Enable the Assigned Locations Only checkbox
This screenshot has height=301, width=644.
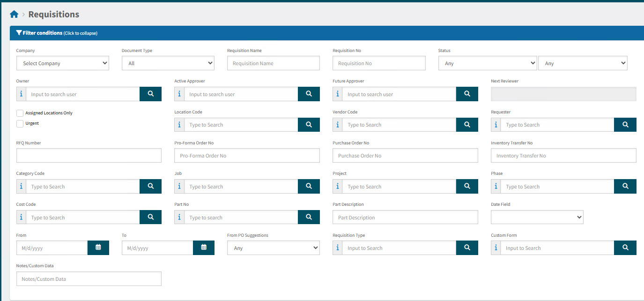[19, 113]
